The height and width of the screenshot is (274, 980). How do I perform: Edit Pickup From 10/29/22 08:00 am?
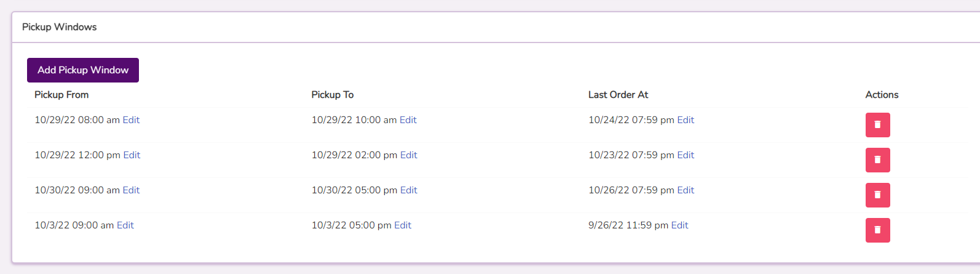click(x=131, y=120)
